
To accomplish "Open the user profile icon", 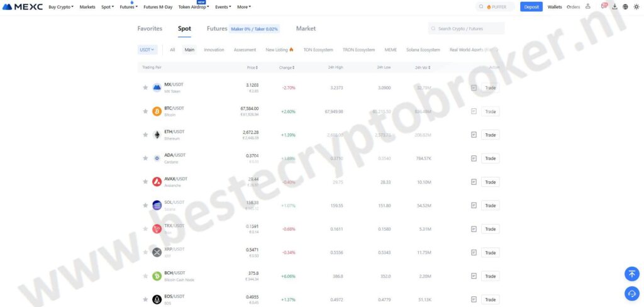I will tap(588, 6).
